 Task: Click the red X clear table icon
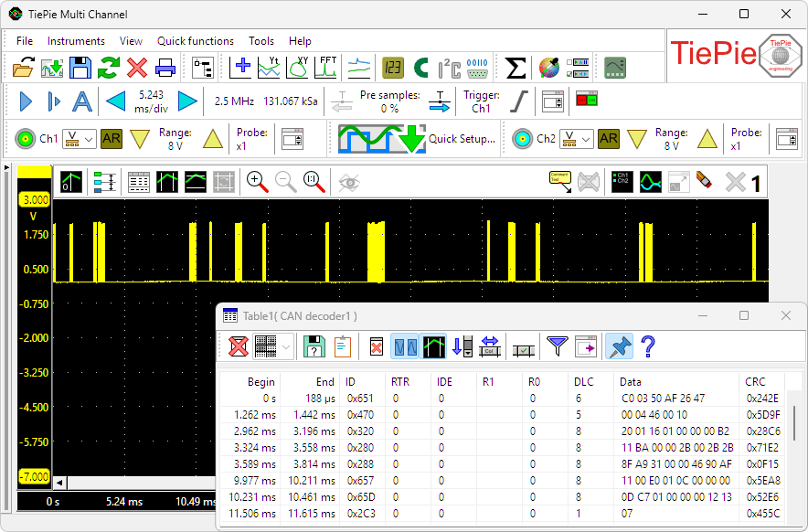point(238,346)
